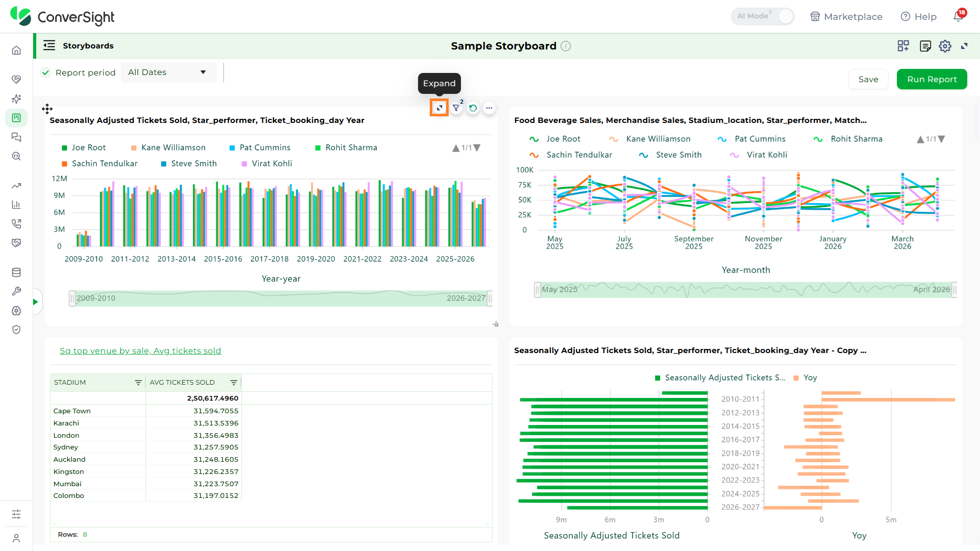The image size is (980, 551).
Task: Open the notes icon in the storyboard header
Action: coord(925,46)
